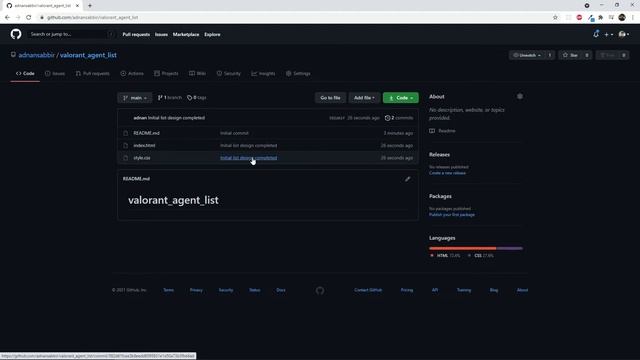
Task: Star this repository
Action: 570,55
